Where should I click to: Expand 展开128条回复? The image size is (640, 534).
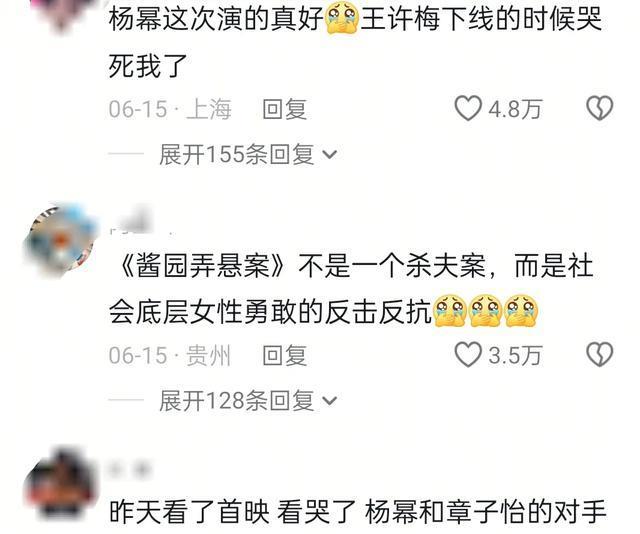coord(236,400)
